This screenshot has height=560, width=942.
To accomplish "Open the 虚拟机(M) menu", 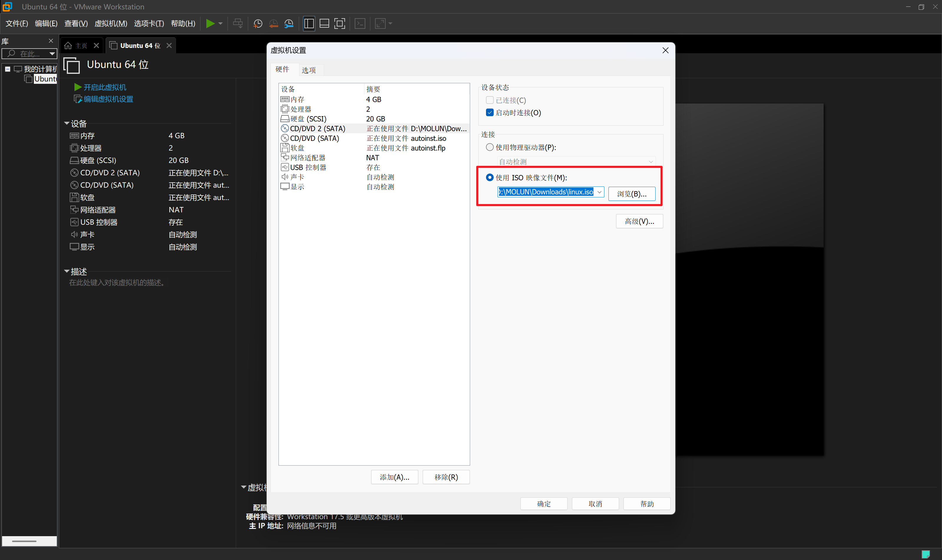I will [111, 24].
